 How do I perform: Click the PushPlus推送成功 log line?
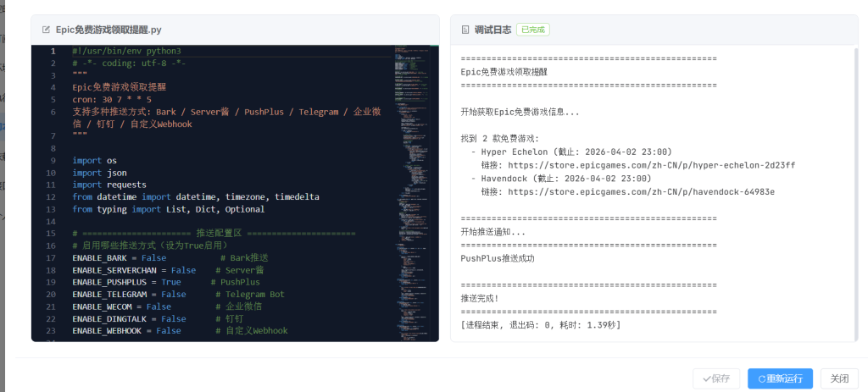[498, 259]
